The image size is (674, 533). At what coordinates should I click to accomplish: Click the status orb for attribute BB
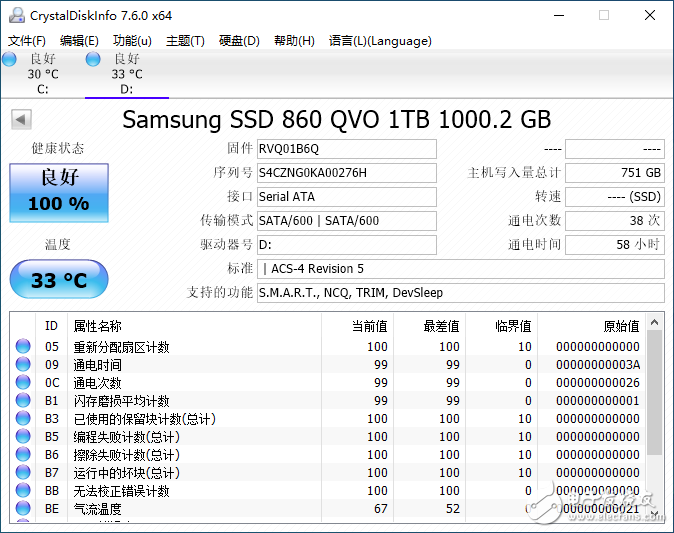[x=23, y=491]
